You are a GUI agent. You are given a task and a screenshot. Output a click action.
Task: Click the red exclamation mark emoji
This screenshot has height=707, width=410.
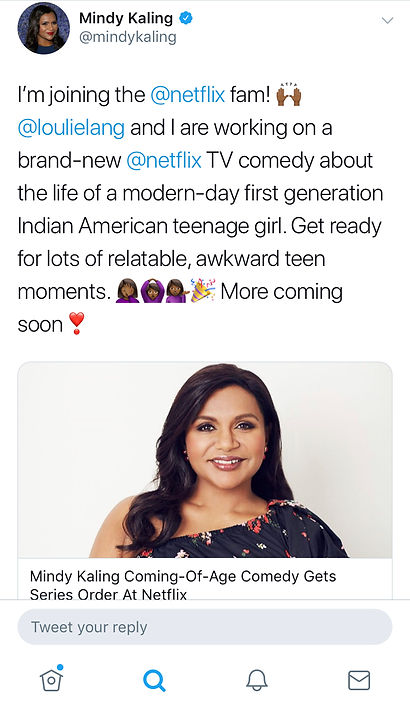click(x=76, y=324)
